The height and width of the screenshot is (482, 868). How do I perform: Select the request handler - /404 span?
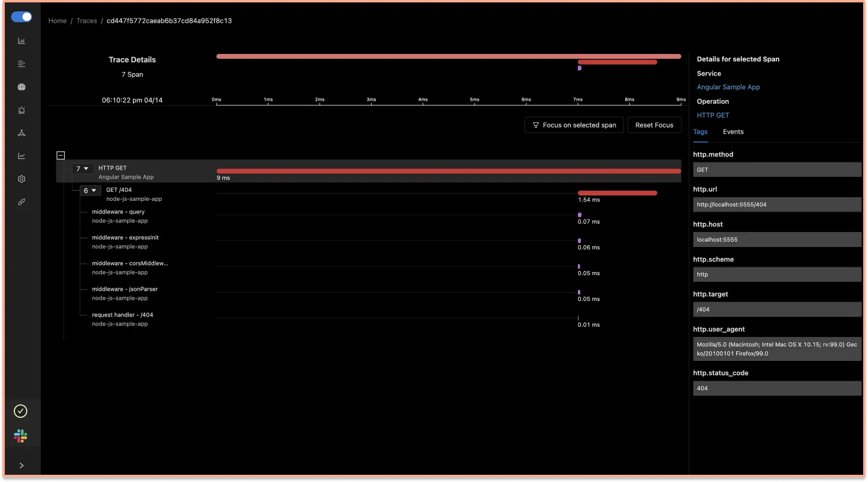[122, 320]
